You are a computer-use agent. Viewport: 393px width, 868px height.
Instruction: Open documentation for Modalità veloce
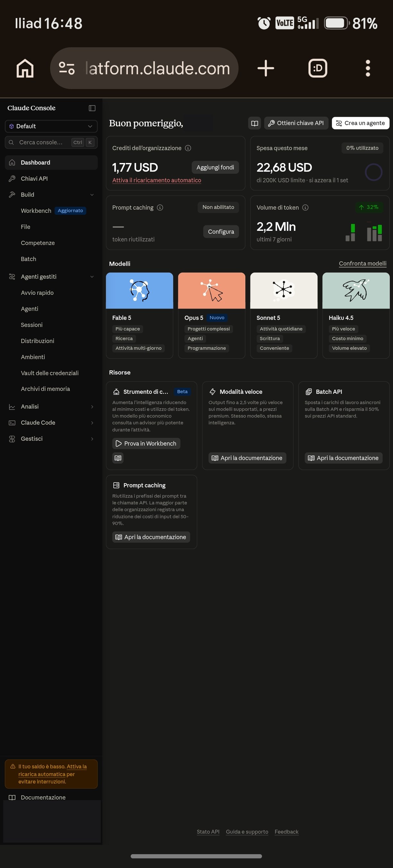(248, 458)
